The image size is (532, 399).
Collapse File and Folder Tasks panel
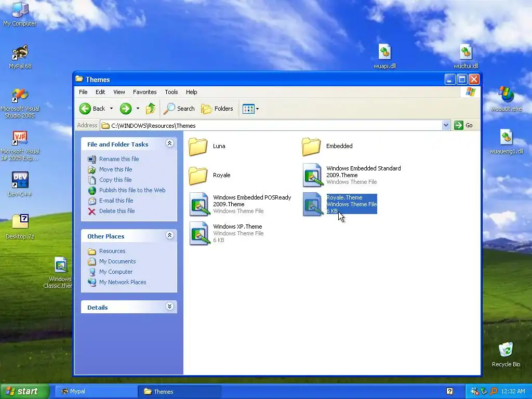click(170, 143)
